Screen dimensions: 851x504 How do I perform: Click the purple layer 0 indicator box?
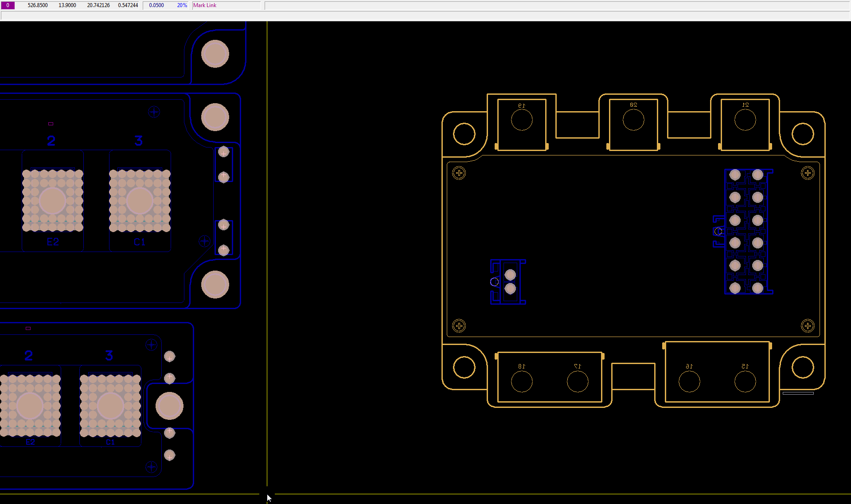click(x=8, y=5)
